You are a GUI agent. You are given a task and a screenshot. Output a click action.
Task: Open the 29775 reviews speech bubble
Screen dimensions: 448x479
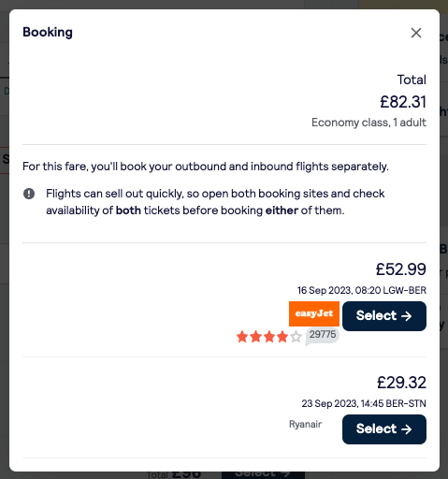[x=322, y=336]
